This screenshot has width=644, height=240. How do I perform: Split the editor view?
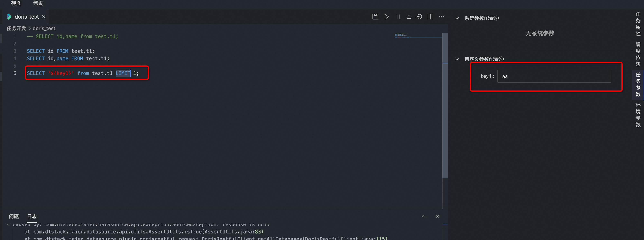[x=430, y=17]
